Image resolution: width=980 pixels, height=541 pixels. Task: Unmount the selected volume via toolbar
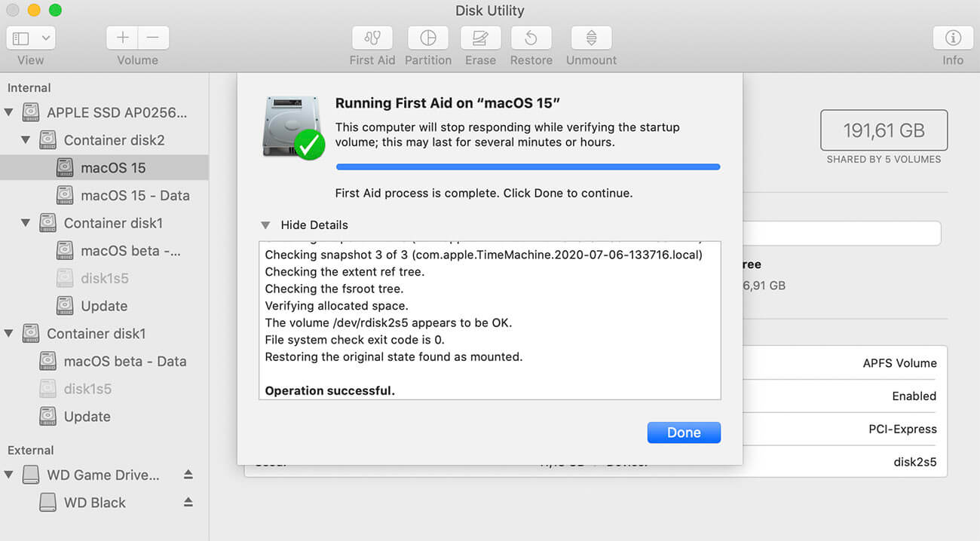[591, 38]
